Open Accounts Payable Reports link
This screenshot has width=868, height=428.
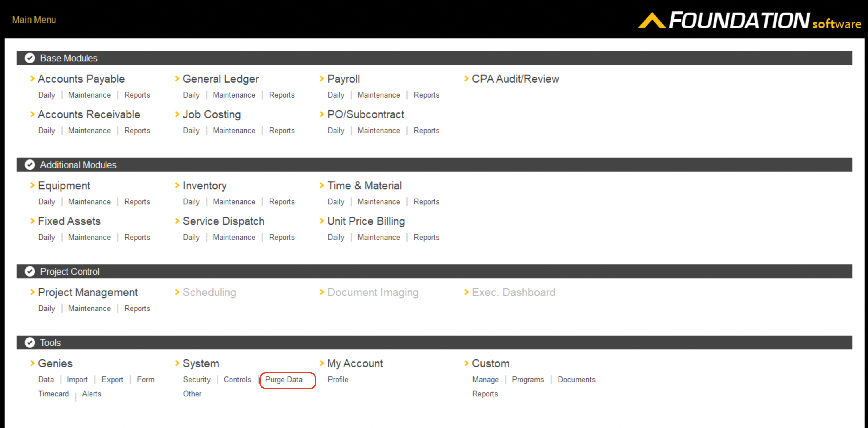tap(137, 95)
